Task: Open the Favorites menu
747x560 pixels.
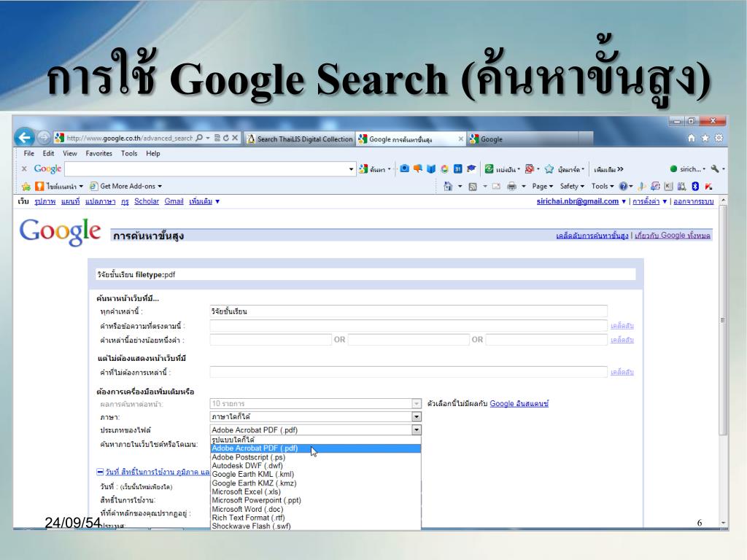Action: coord(99,153)
